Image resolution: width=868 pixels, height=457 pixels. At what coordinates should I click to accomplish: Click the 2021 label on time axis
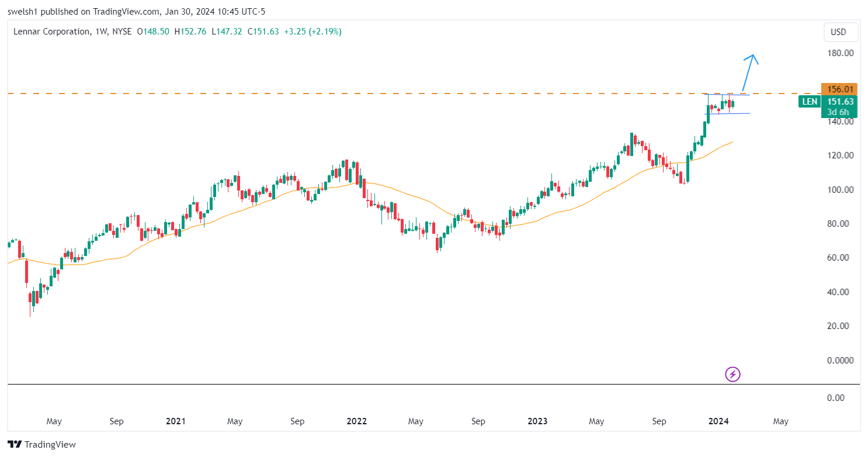[x=175, y=421]
